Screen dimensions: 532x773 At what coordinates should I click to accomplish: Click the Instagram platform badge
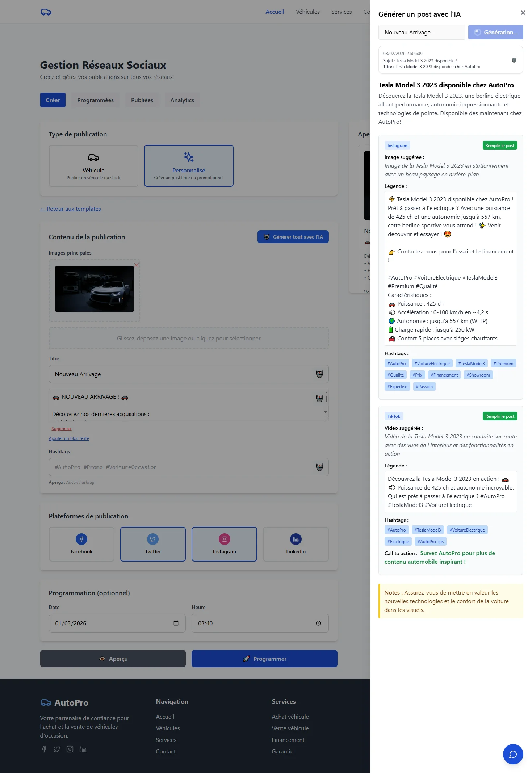397,146
